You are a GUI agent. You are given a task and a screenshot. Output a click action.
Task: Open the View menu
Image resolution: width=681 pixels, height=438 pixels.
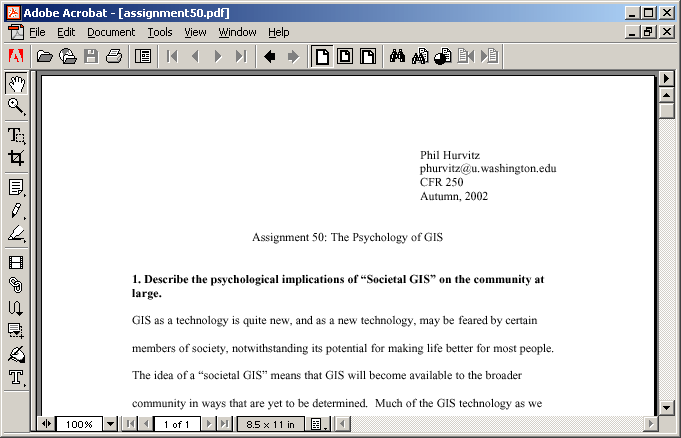pyautogui.click(x=195, y=32)
